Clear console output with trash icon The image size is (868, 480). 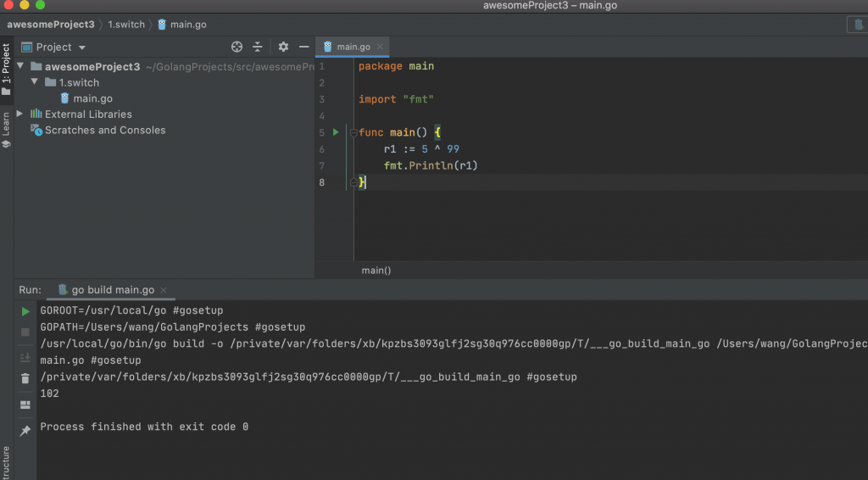[x=25, y=379]
